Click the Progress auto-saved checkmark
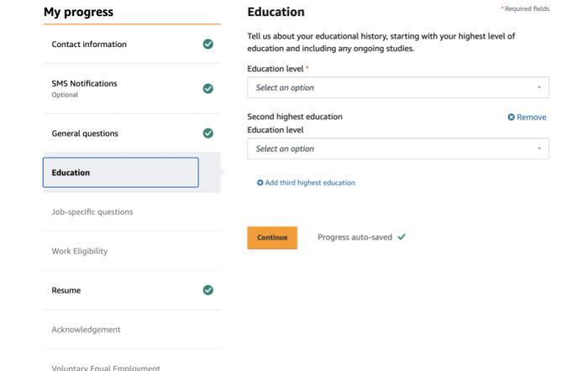The width and height of the screenshot is (588, 371). click(x=402, y=238)
